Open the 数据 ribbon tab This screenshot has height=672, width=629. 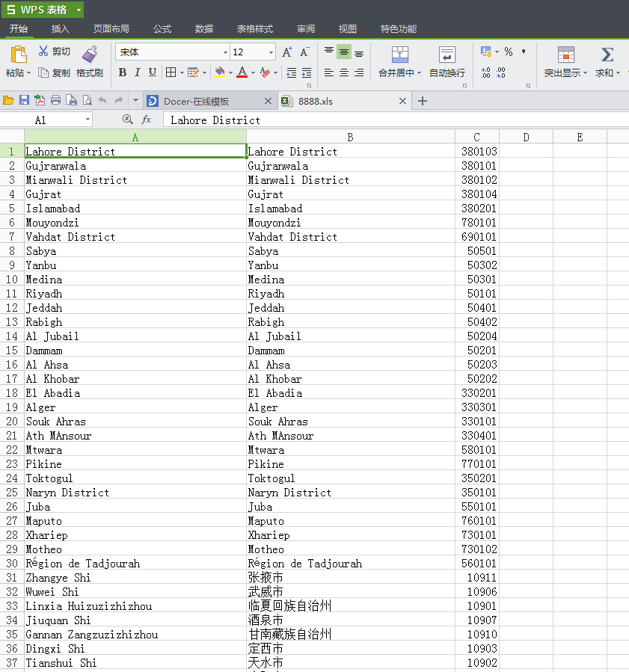(203, 28)
